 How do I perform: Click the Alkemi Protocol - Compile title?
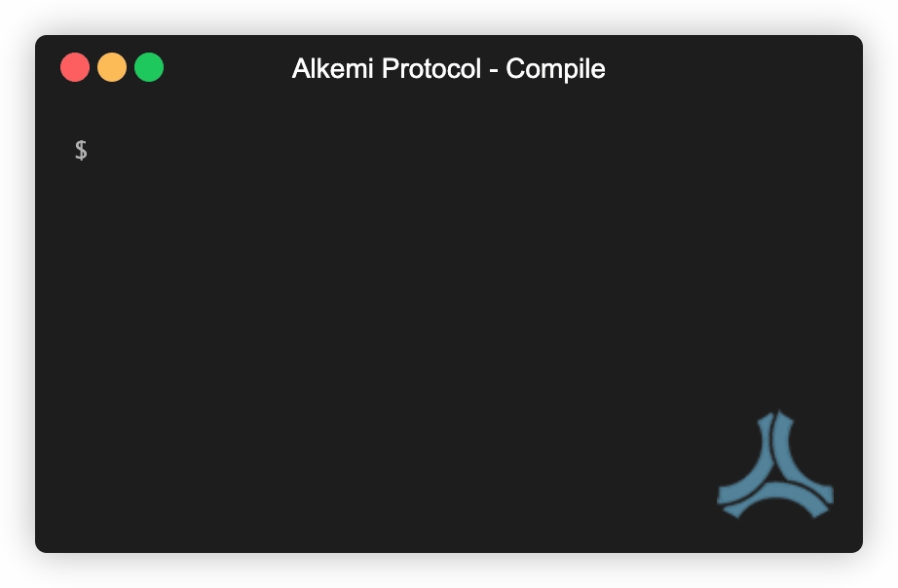[448, 69]
